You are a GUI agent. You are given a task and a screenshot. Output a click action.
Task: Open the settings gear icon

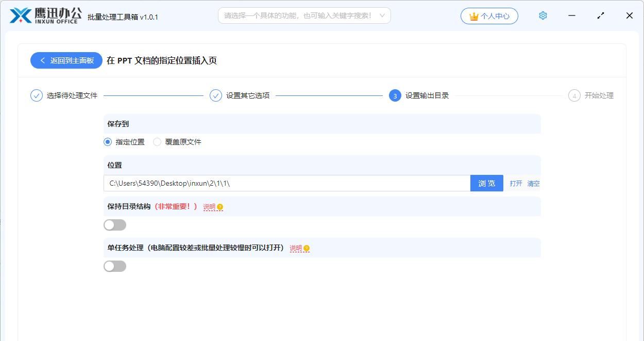coord(543,15)
